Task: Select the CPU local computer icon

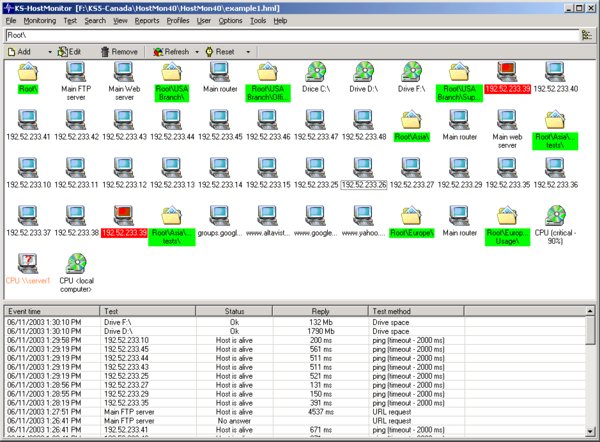Action: [75, 264]
